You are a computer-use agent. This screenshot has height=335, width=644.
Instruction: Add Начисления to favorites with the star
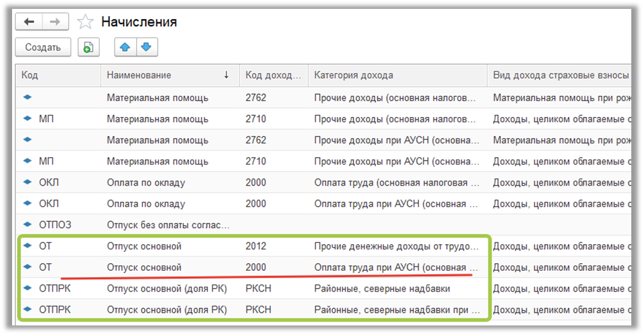(85, 22)
